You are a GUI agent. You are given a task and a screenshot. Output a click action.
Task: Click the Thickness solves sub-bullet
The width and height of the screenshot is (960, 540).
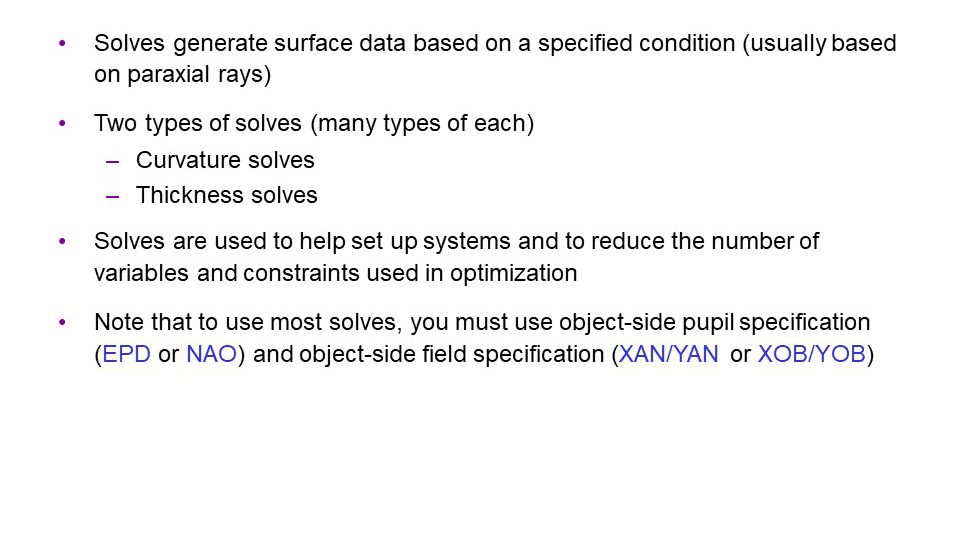(227, 195)
